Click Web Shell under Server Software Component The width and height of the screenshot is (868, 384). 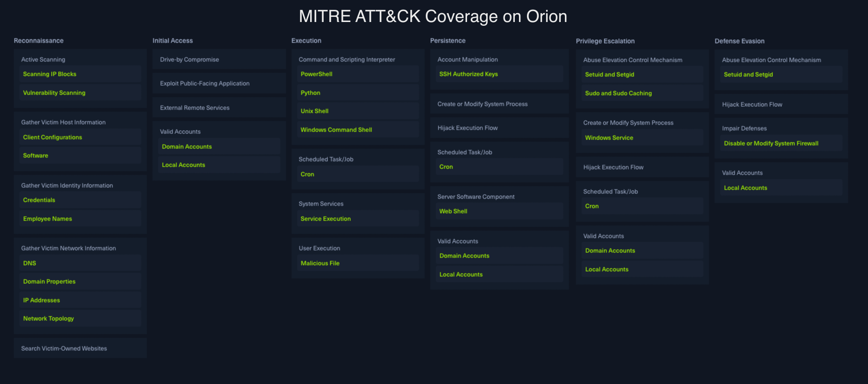coord(453,211)
